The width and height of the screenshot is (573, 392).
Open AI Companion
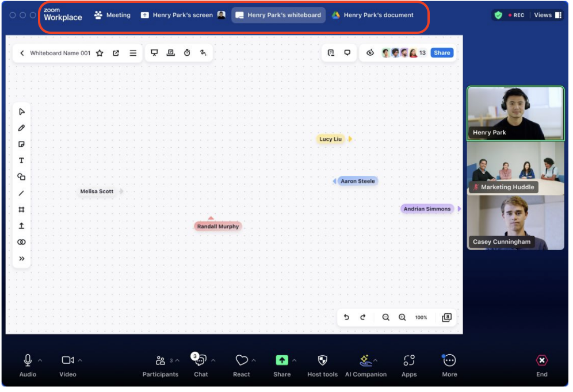366,366
